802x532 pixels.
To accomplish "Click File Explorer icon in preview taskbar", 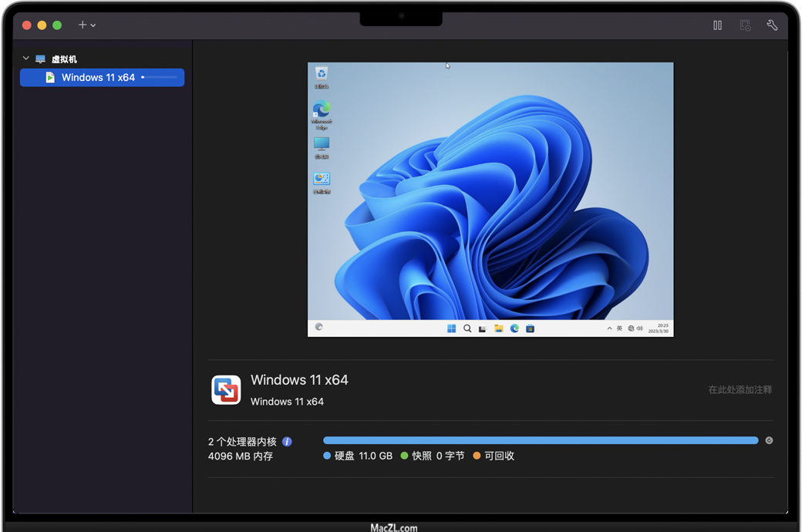I will point(499,328).
